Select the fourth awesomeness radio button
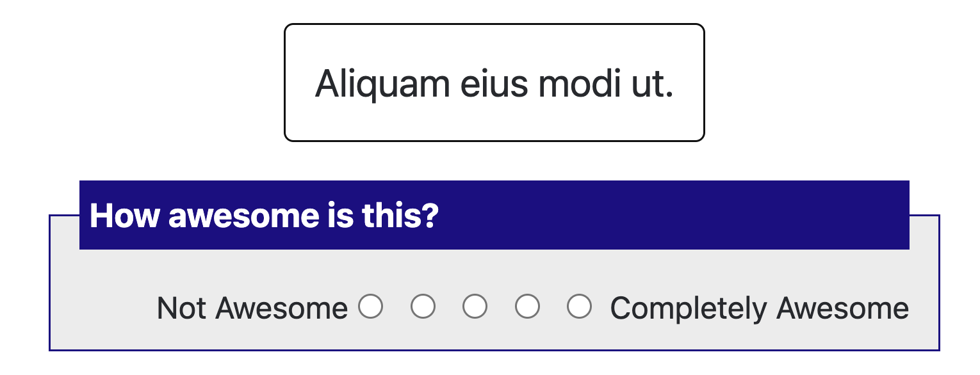This screenshot has height=375, width=980. [x=527, y=307]
